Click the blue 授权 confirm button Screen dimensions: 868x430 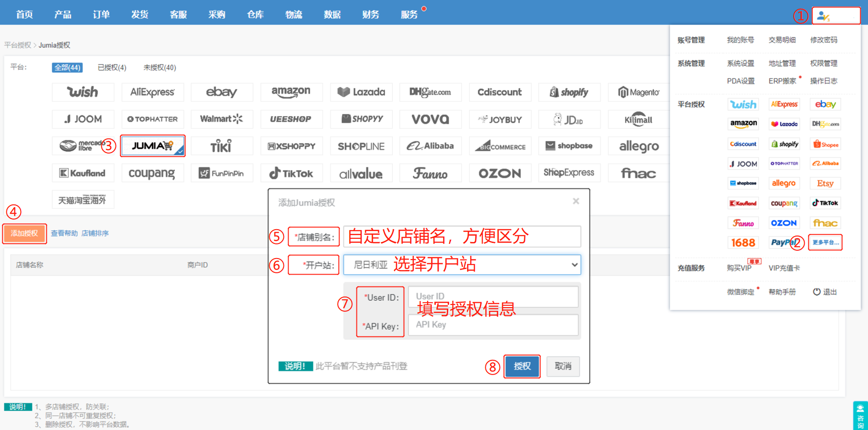pos(522,366)
